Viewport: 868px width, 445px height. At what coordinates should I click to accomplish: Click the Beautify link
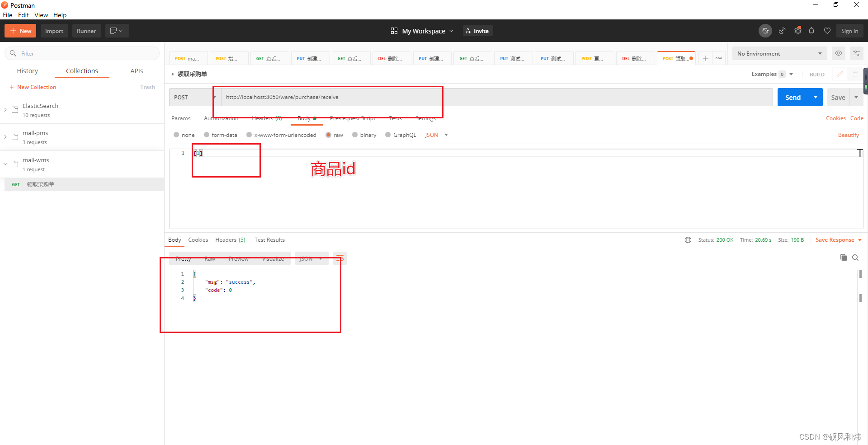[x=848, y=135]
